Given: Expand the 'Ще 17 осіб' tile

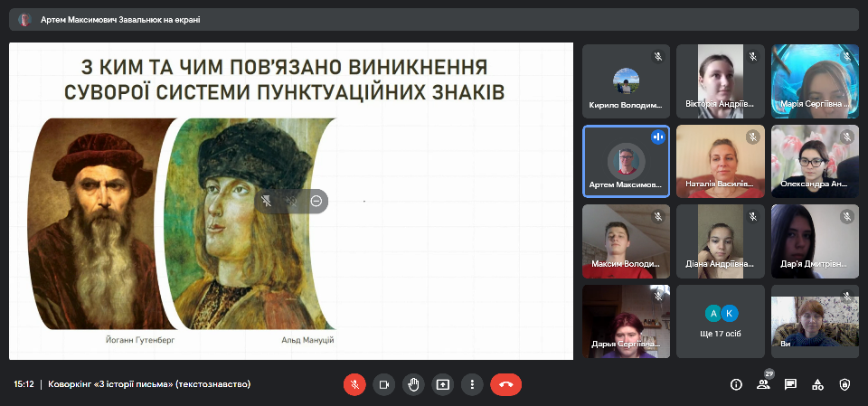Looking at the screenshot, I should click(x=720, y=321).
